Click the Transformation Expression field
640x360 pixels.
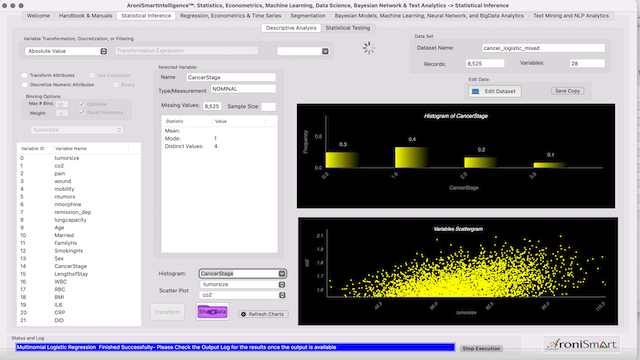pyautogui.click(x=187, y=51)
